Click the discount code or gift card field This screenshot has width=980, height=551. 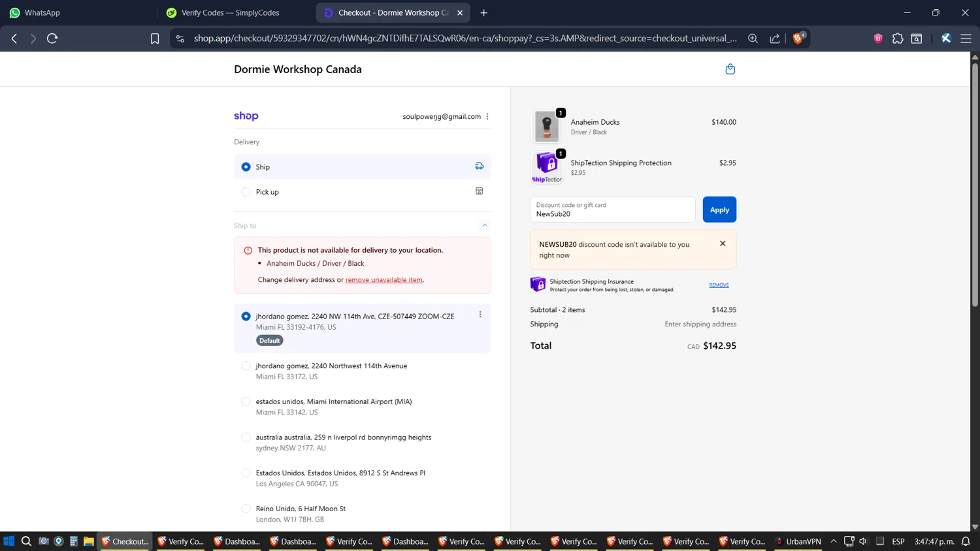pos(613,210)
